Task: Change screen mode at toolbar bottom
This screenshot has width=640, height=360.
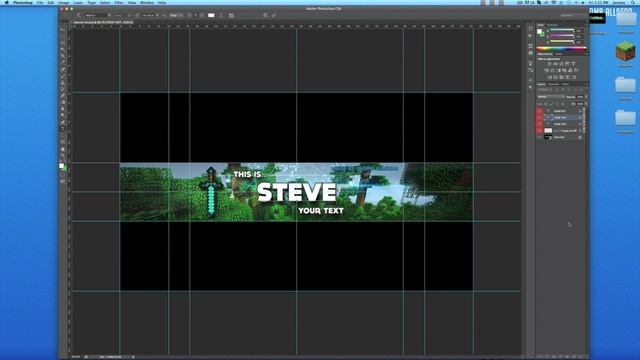Action: point(63,181)
